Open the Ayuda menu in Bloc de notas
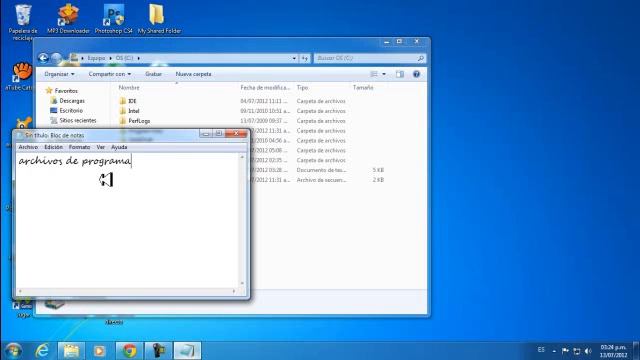 tap(119, 147)
